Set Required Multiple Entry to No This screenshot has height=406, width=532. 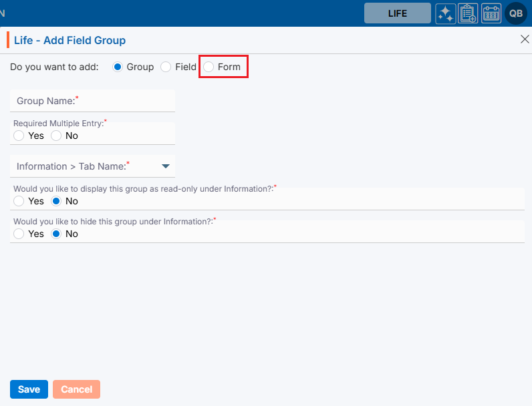click(56, 136)
